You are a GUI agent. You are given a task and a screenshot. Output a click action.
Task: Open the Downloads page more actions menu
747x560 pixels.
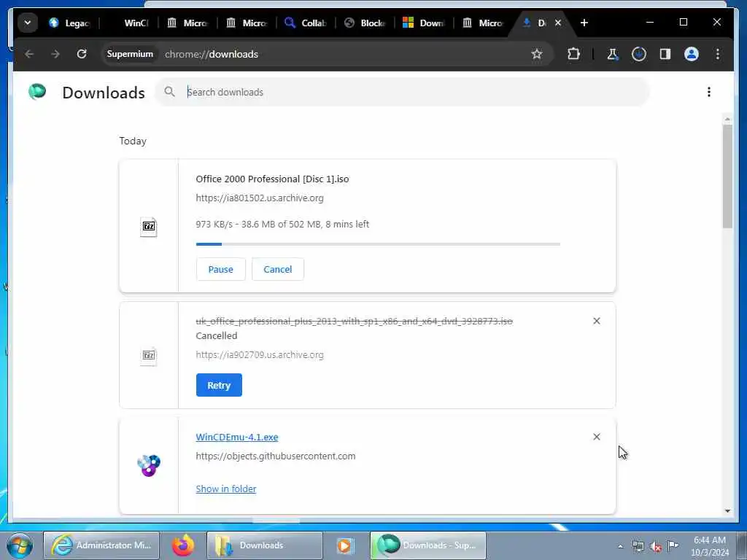(x=709, y=92)
